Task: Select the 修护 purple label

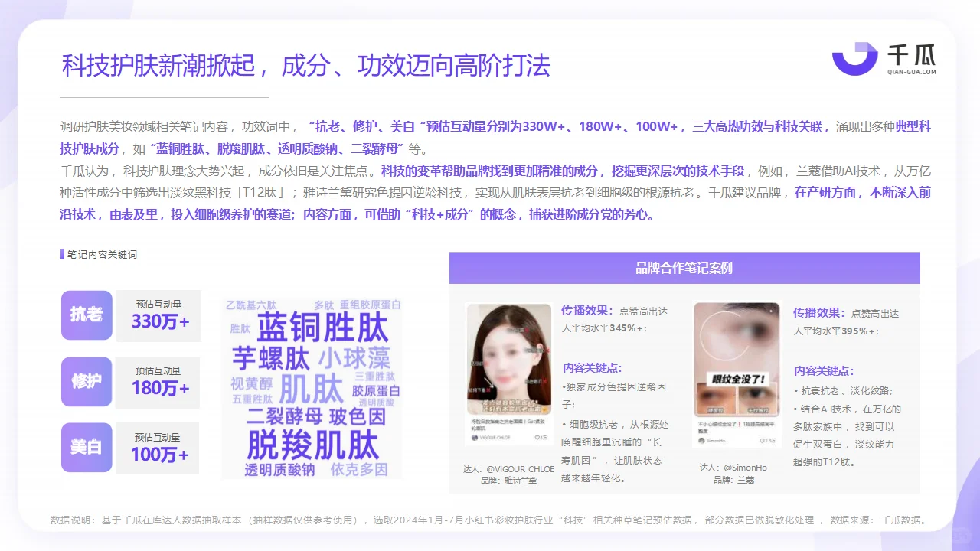Action: coord(87,381)
